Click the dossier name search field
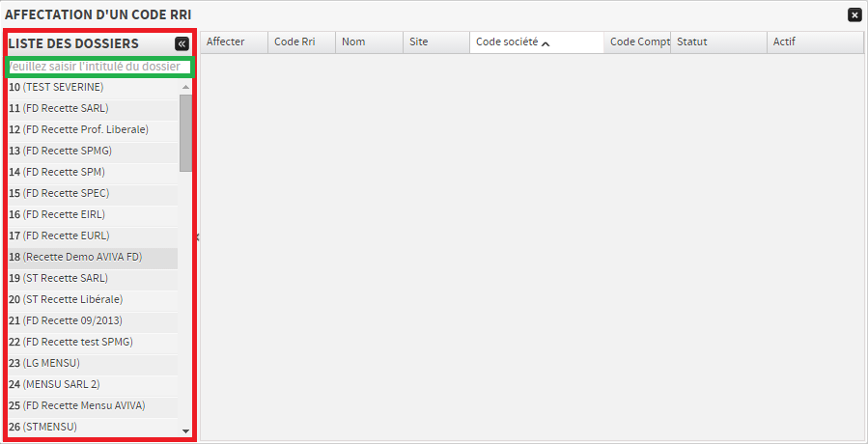Viewport: 868px width, 444px height. click(100, 67)
